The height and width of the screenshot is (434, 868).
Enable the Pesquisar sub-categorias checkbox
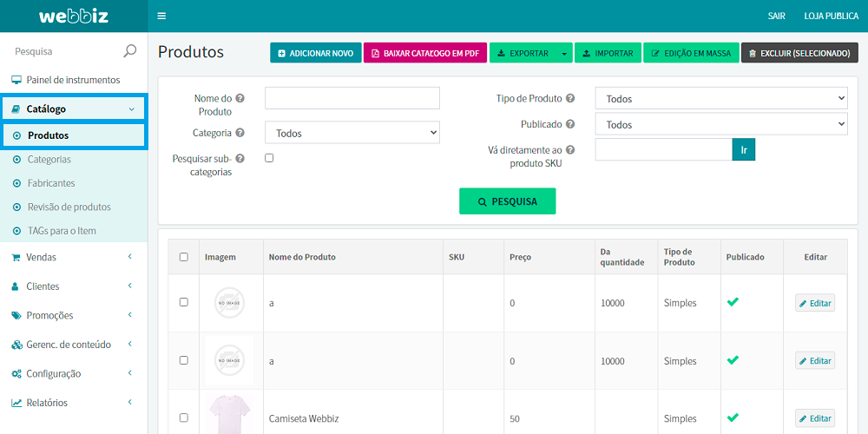coord(269,158)
